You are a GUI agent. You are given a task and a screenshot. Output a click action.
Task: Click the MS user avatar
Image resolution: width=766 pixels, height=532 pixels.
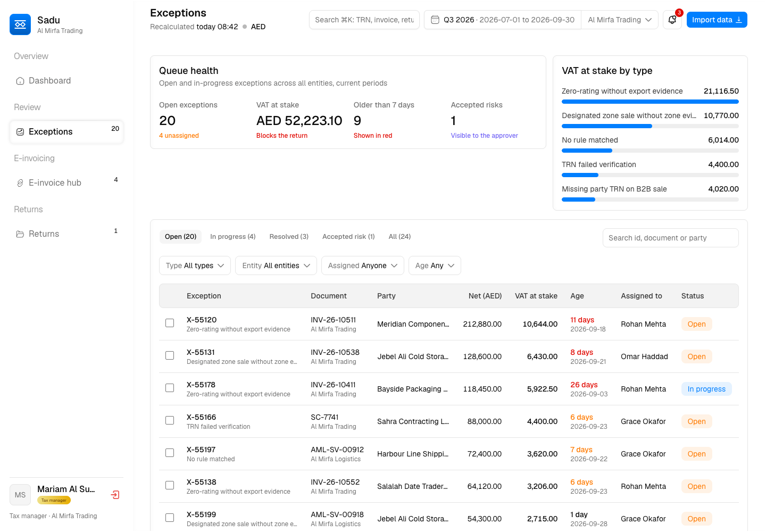pos(20,495)
